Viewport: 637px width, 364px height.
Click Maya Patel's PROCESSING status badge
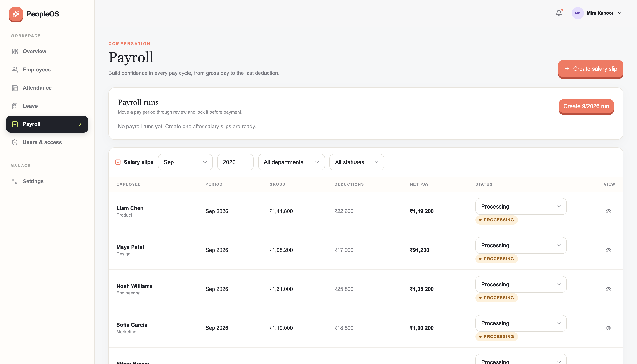[x=496, y=259]
